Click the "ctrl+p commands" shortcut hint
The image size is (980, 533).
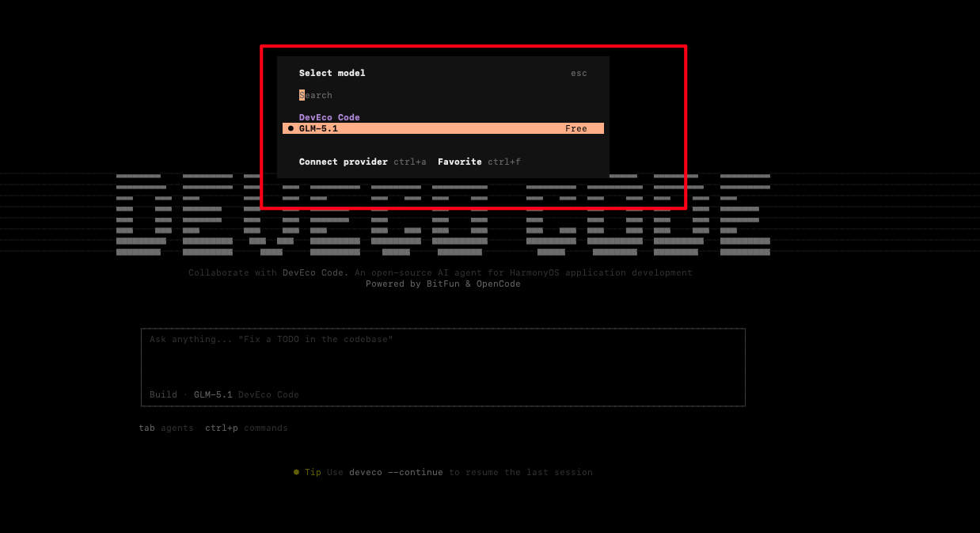click(x=246, y=428)
